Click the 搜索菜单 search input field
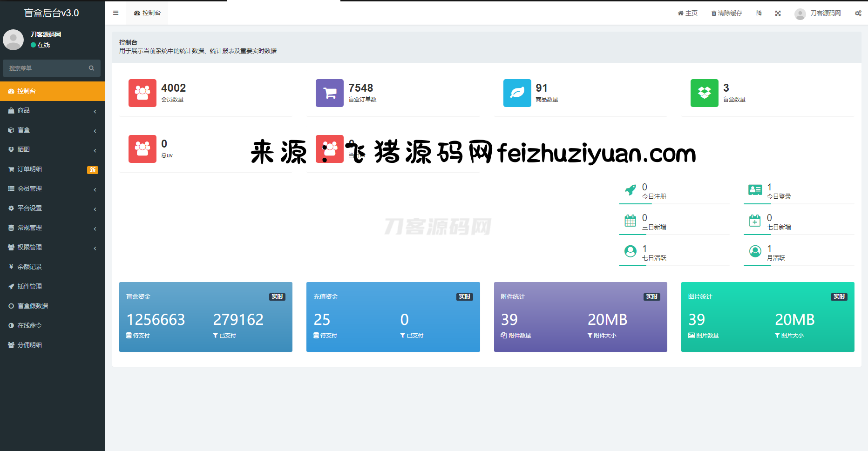This screenshot has width=868, height=451. [47, 68]
